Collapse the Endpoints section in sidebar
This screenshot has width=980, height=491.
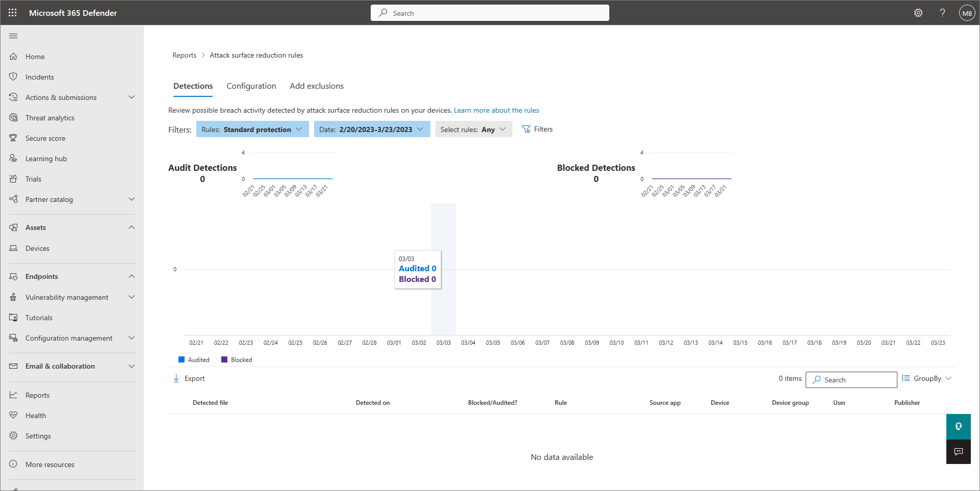132,276
